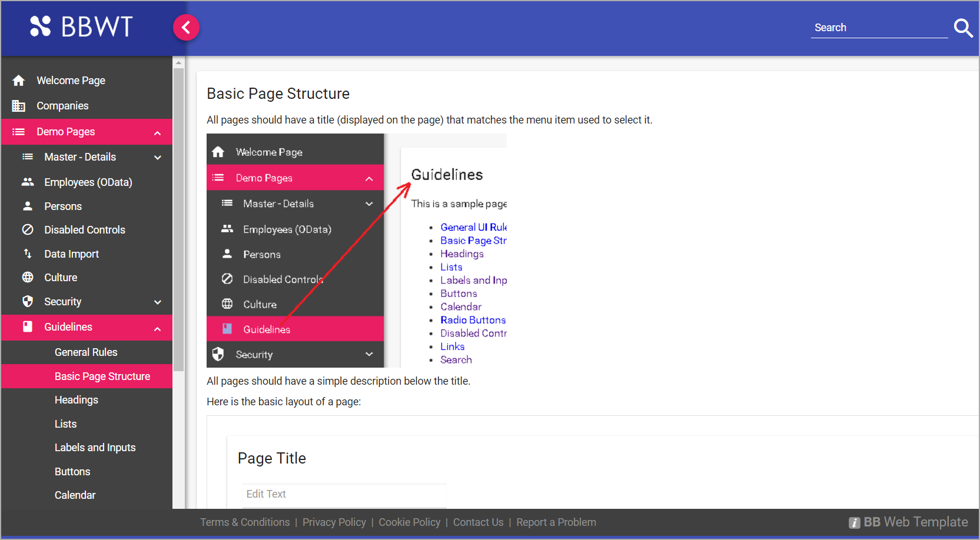Click the home icon beside Welcome Page
980x540 pixels.
[x=18, y=80]
